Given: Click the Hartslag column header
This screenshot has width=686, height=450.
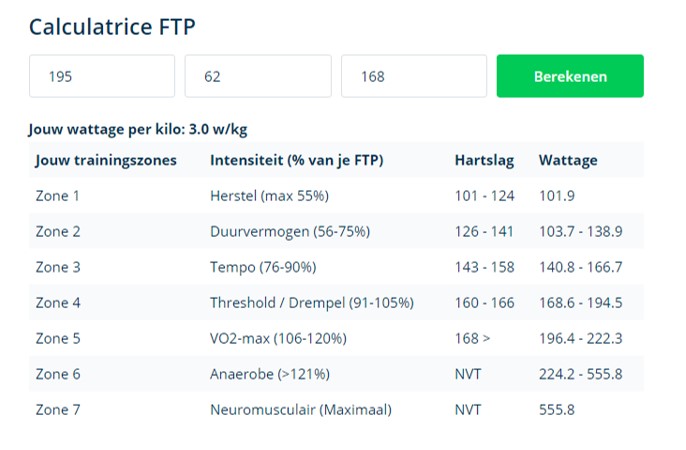Looking at the screenshot, I should click(x=485, y=160).
